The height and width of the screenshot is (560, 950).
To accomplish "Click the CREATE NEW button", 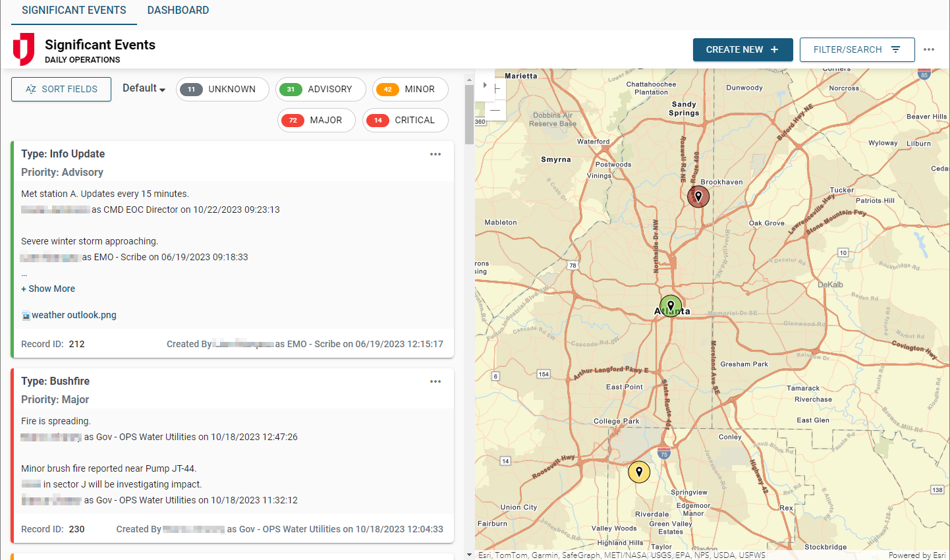I will 742,49.
